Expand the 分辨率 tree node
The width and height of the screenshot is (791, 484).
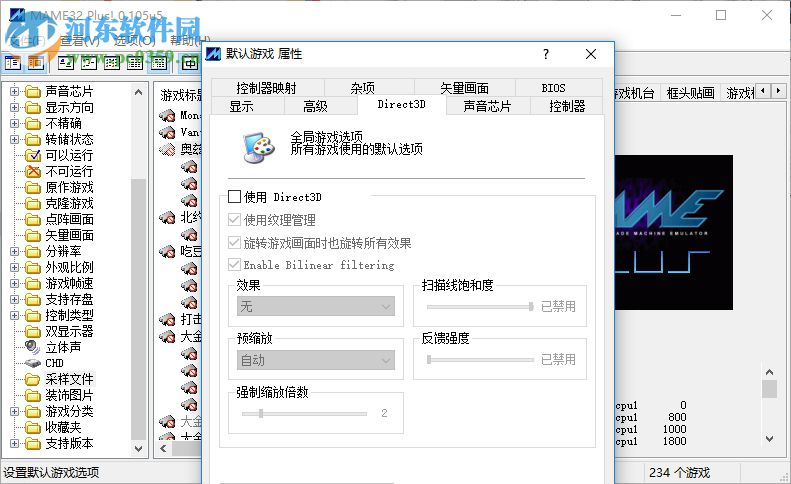tap(14, 251)
